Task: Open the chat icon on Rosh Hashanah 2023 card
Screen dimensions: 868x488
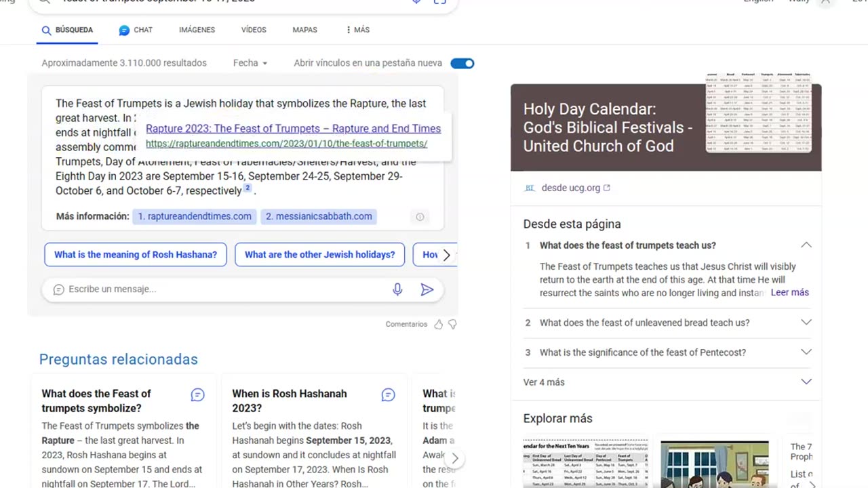Action: pyautogui.click(x=388, y=395)
